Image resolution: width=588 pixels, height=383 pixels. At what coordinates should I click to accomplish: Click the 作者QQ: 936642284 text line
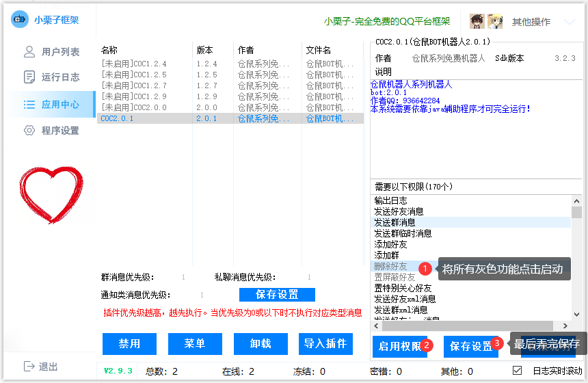pyautogui.click(x=405, y=101)
